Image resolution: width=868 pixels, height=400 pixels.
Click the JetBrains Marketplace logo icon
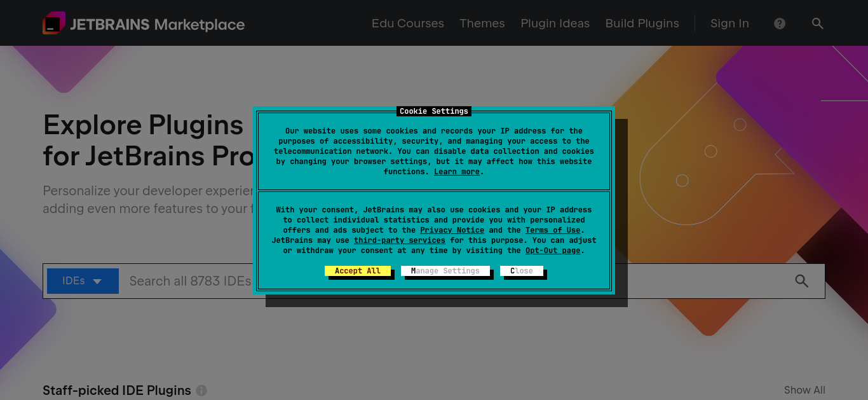pos(54,23)
